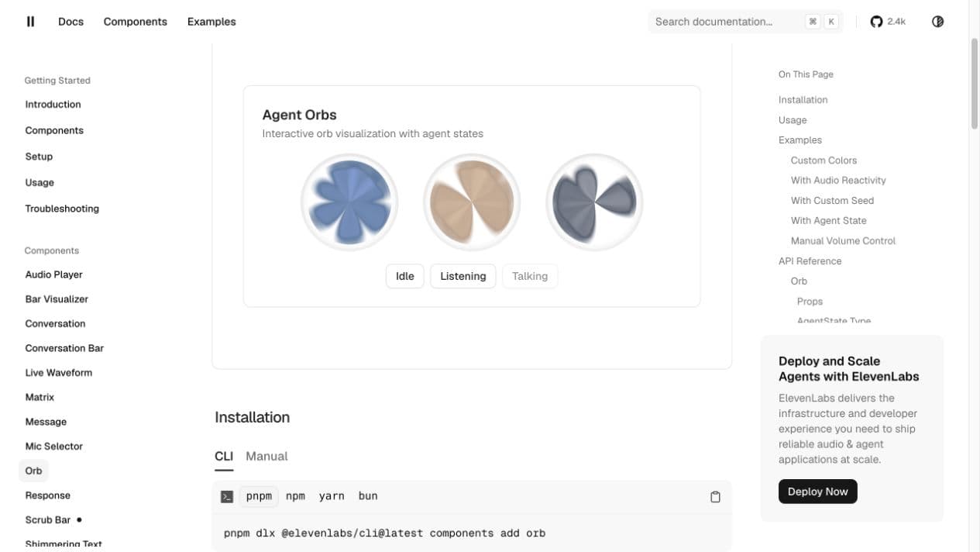The height and width of the screenshot is (552, 980).
Task: Open the Components menu in header
Action: pyautogui.click(x=136, y=22)
